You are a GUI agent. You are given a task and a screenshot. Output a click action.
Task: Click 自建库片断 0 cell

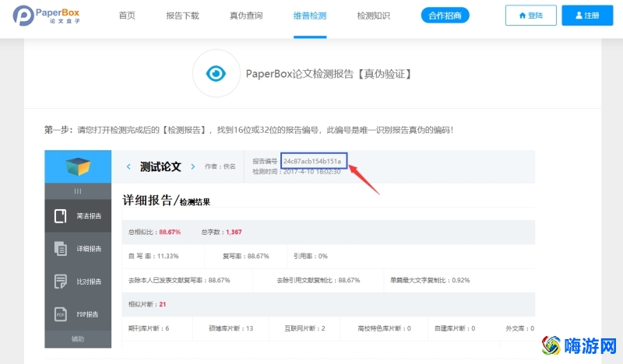(455, 328)
